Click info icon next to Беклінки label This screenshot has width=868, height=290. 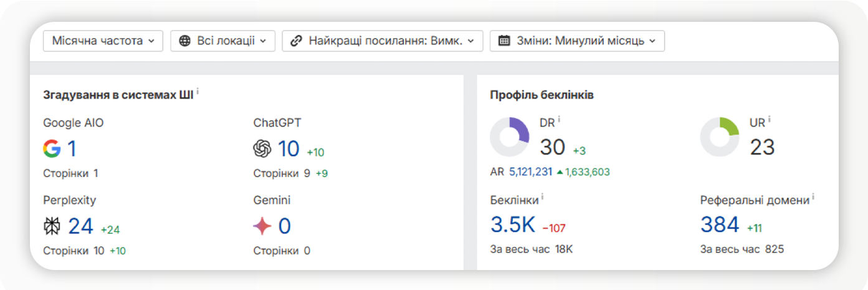[x=542, y=197]
